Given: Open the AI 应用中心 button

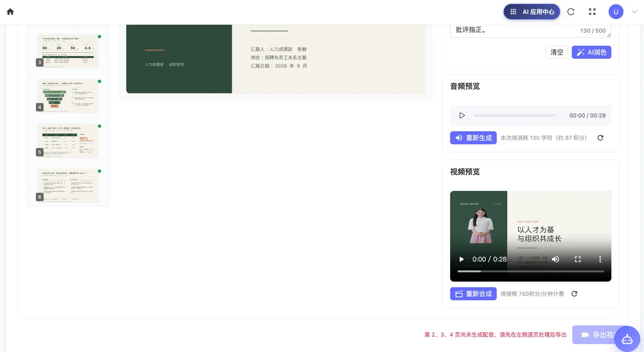Looking at the screenshot, I should [532, 12].
